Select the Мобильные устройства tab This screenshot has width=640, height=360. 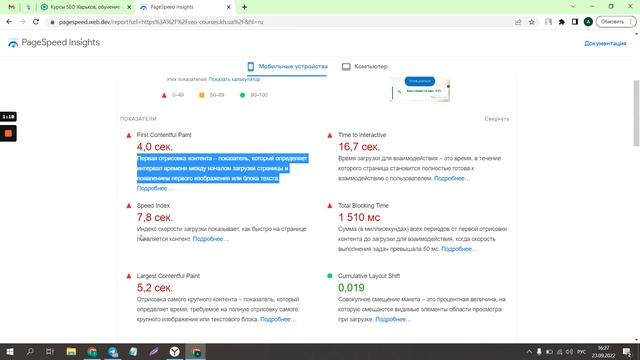coord(287,66)
